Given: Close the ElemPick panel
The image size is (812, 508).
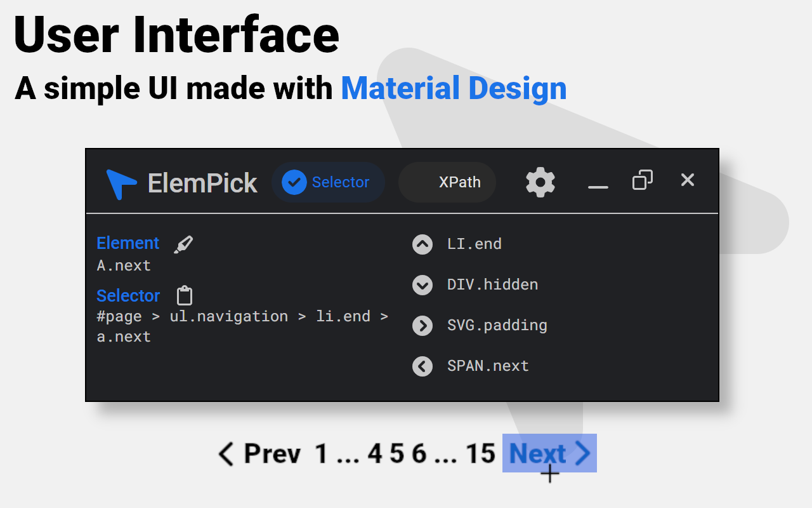Looking at the screenshot, I should tap(688, 180).
